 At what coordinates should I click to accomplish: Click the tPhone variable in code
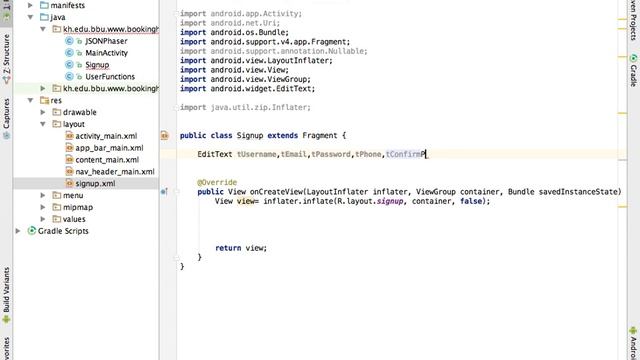click(x=368, y=154)
